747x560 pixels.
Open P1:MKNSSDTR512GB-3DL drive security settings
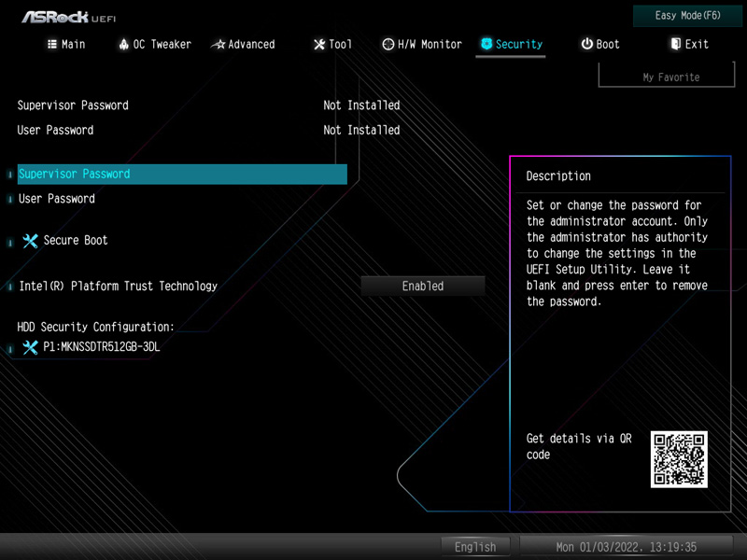(x=102, y=347)
